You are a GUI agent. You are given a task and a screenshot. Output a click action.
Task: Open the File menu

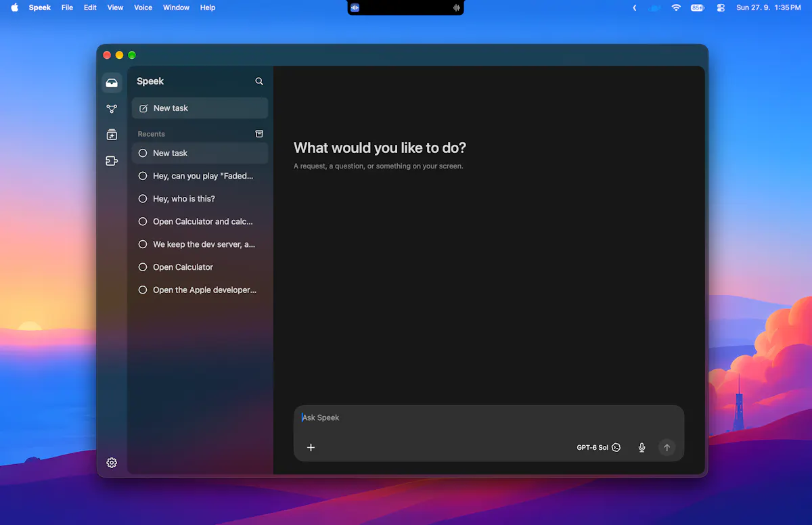point(67,7)
